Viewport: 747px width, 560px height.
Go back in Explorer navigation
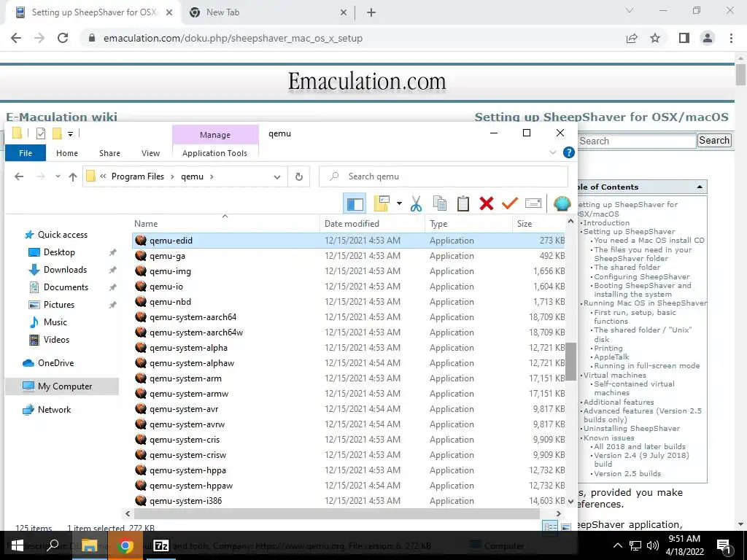coord(19,176)
